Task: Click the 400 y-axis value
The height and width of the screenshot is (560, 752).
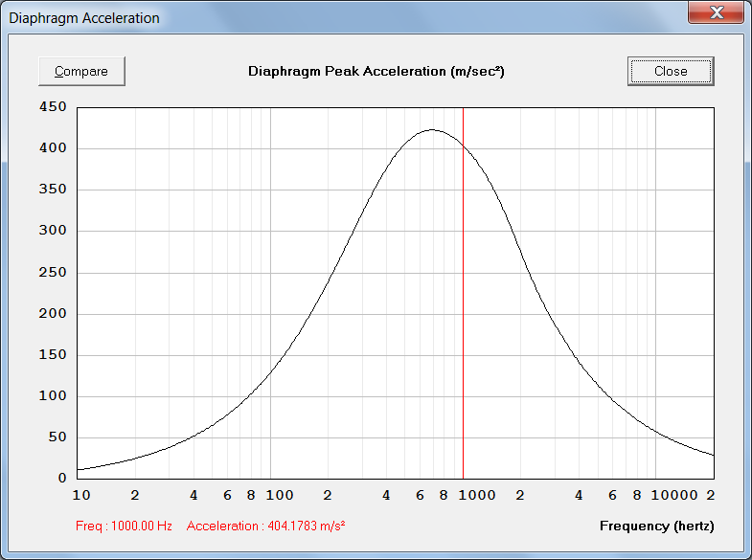Action: point(53,147)
